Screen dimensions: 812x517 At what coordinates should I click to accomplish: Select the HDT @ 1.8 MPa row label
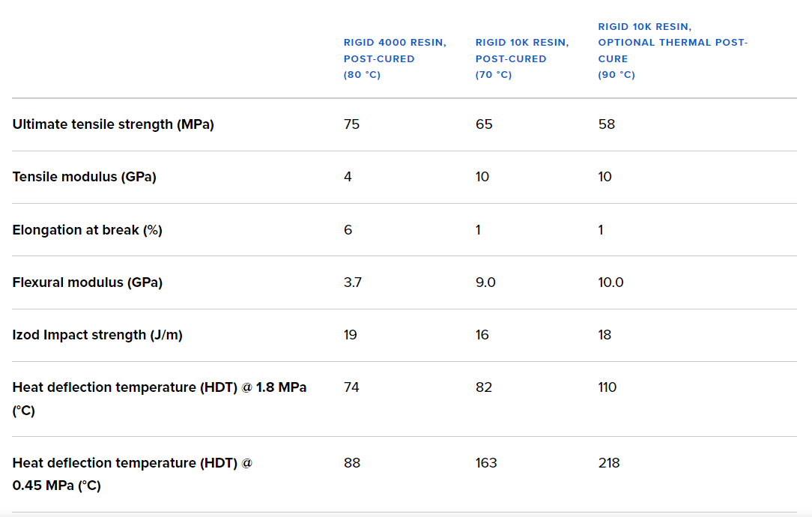(159, 399)
